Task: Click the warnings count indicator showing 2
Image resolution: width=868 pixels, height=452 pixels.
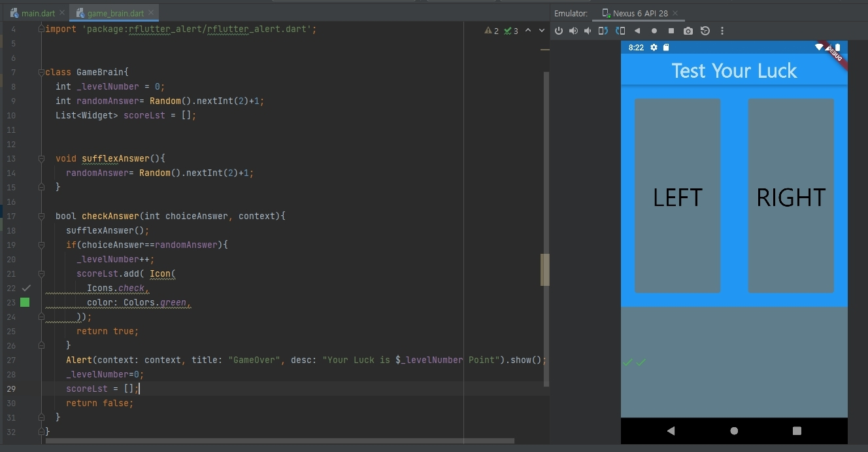Action: [x=492, y=31]
